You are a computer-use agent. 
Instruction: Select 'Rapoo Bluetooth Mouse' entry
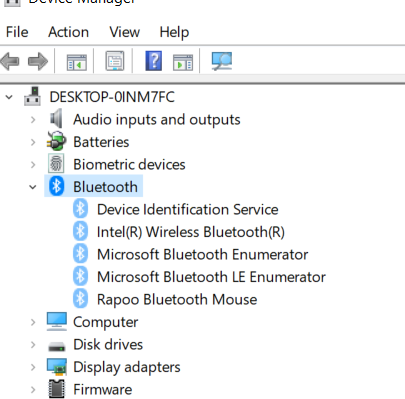pos(177,300)
